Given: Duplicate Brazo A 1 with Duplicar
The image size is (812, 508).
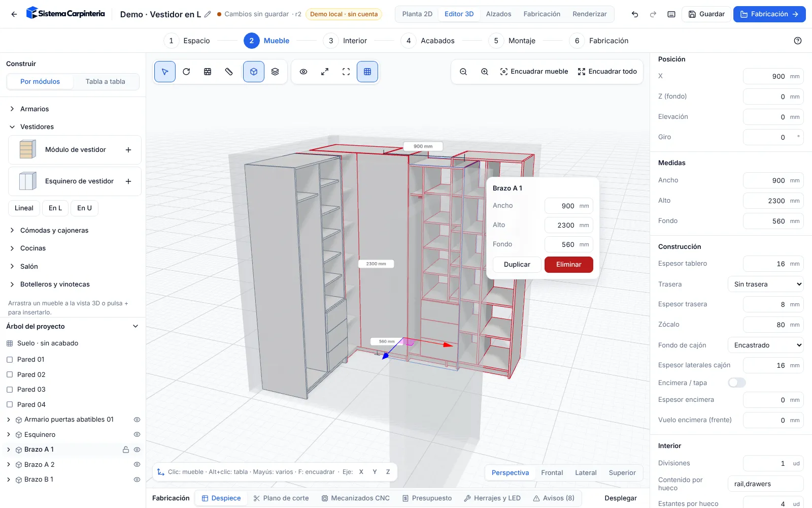Looking at the screenshot, I should (x=517, y=265).
